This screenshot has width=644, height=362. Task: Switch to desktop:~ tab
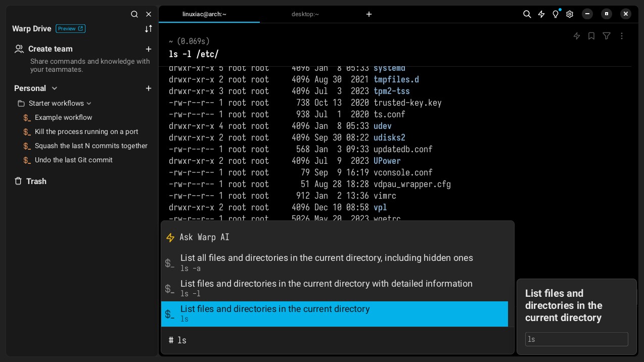tap(305, 14)
